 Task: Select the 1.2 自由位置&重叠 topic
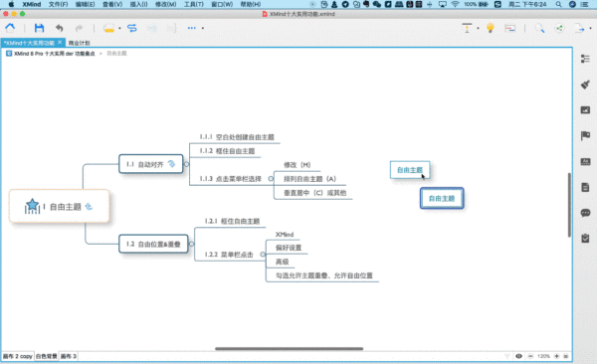pyautogui.click(x=153, y=244)
